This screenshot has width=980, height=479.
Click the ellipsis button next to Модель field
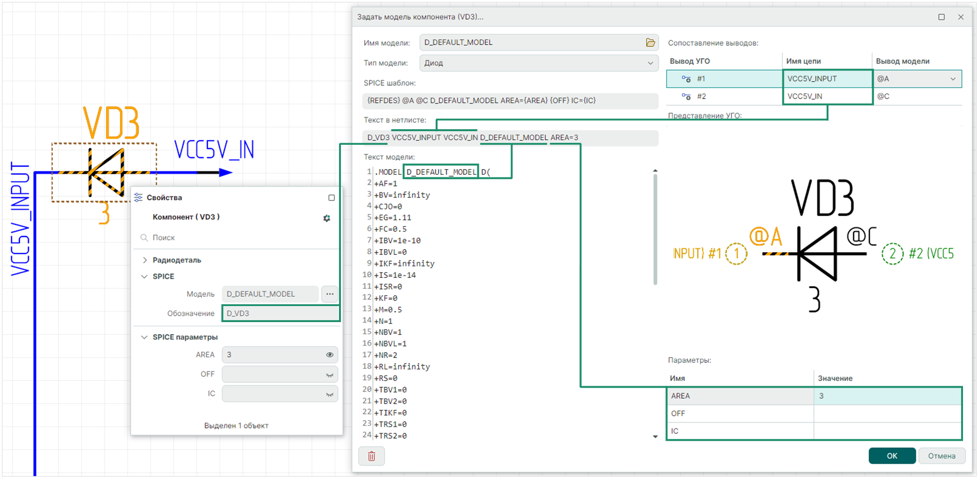point(330,294)
